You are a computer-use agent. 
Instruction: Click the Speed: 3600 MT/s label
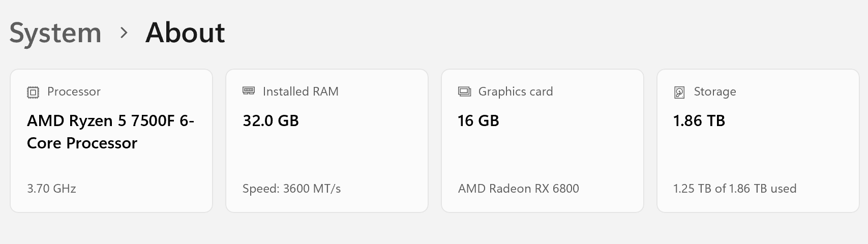pyautogui.click(x=291, y=189)
